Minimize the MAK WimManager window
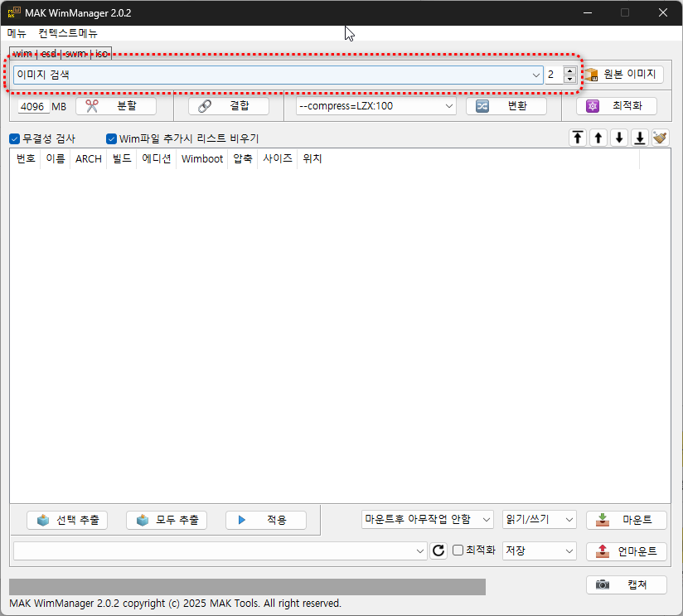Viewport: 683px width, 616px height. click(x=588, y=12)
